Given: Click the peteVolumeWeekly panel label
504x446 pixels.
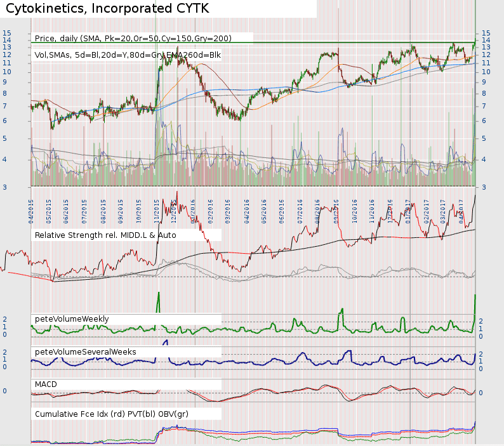Looking at the screenshot, I should coord(72,318).
